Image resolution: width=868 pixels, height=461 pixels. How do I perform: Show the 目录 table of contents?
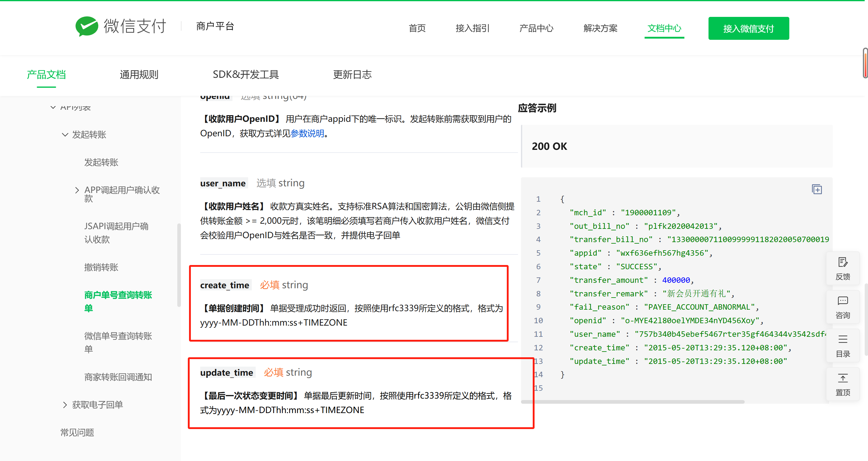[x=842, y=340]
